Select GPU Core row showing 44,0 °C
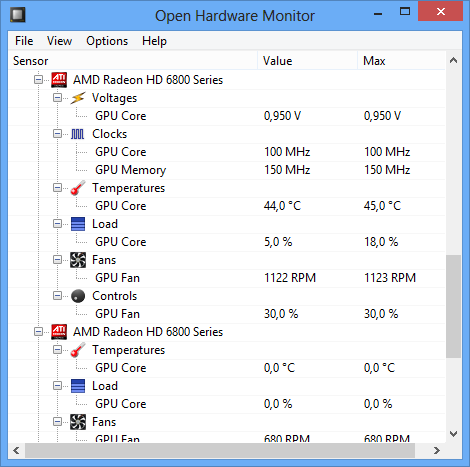The width and height of the screenshot is (470, 467). click(227, 206)
